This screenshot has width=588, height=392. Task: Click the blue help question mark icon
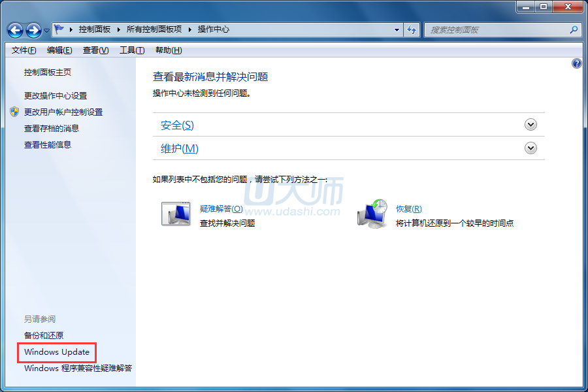point(576,63)
